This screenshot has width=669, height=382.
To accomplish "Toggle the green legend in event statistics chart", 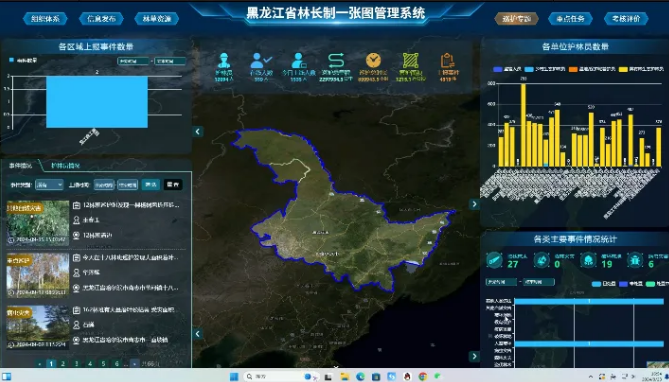I will pos(650,284).
